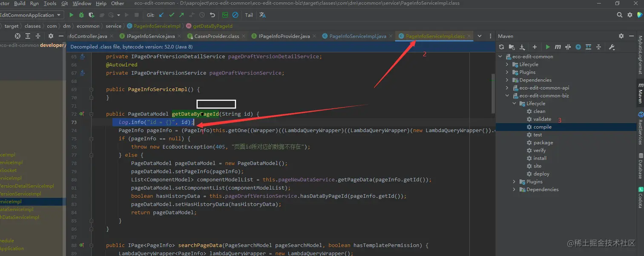This screenshot has height=256, width=644.
Task: Close the PageInfoServiceImpl.class tab
Action: pos(469,37)
